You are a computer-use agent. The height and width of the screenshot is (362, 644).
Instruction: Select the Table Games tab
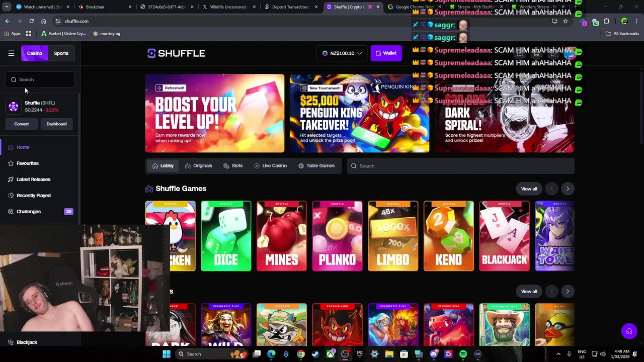[316, 166]
